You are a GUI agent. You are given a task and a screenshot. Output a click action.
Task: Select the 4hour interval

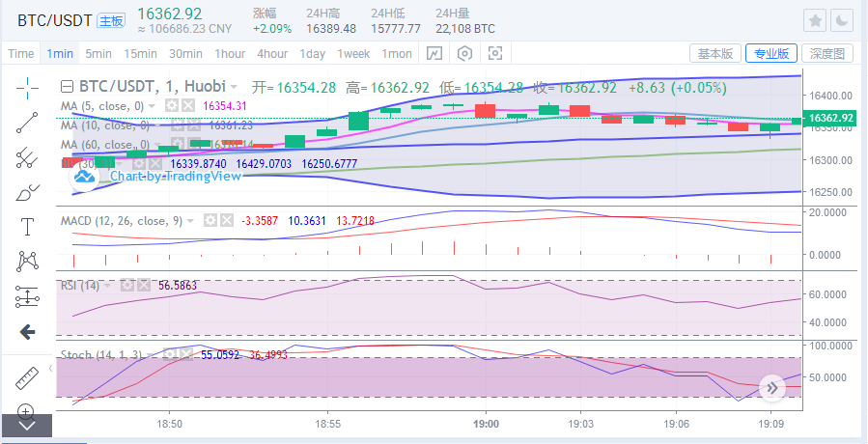click(x=272, y=54)
